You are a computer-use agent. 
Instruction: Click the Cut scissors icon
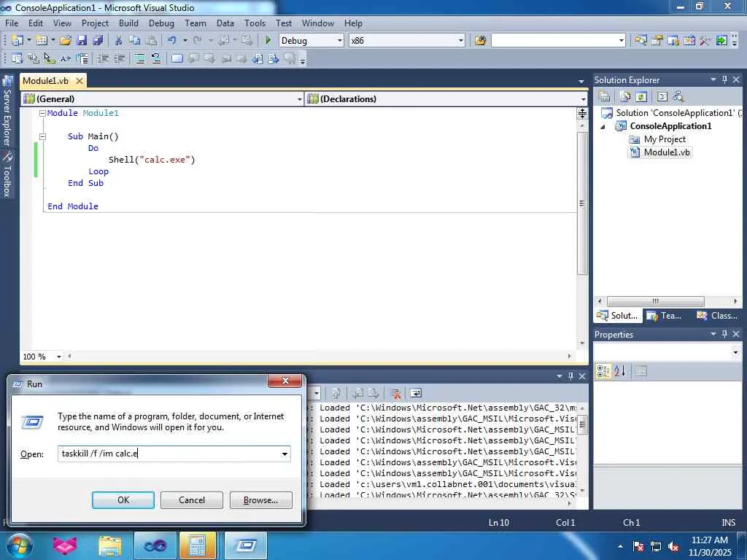pos(118,41)
